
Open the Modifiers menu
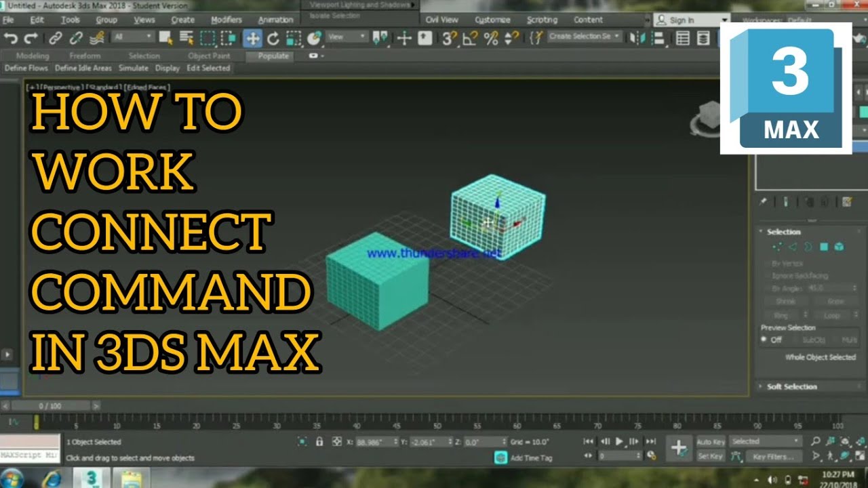pyautogui.click(x=226, y=20)
